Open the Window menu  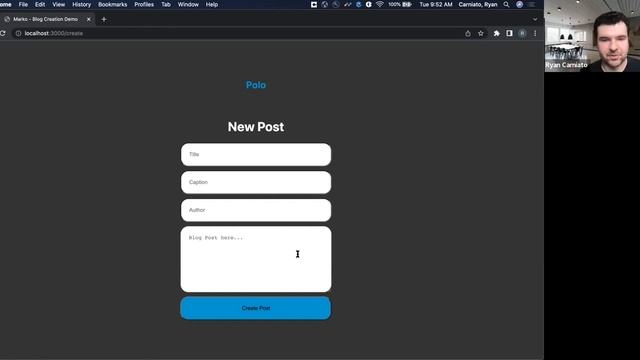(188, 4)
